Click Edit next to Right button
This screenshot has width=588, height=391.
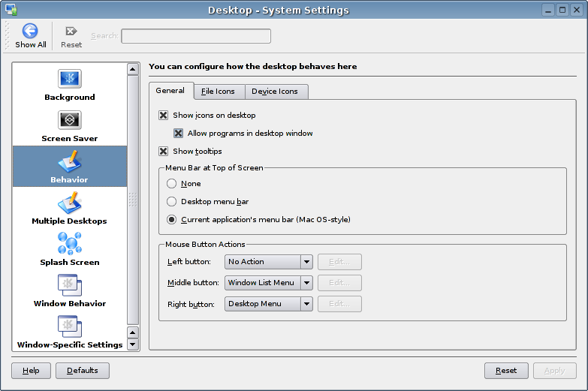click(x=339, y=304)
